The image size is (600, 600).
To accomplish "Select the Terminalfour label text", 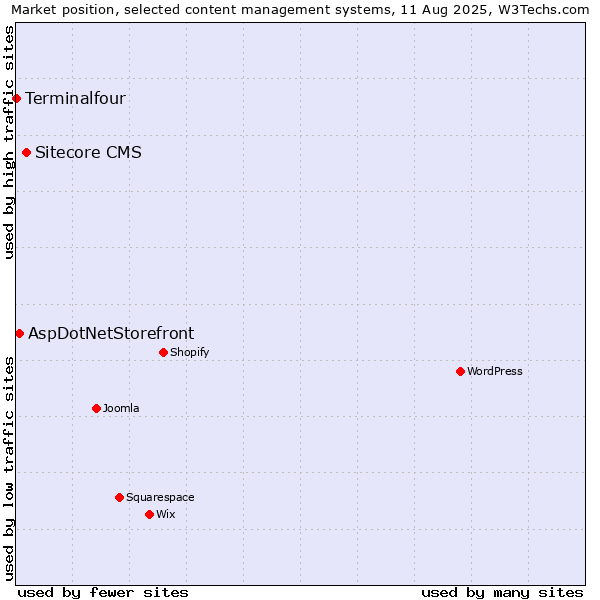I will [x=75, y=98].
